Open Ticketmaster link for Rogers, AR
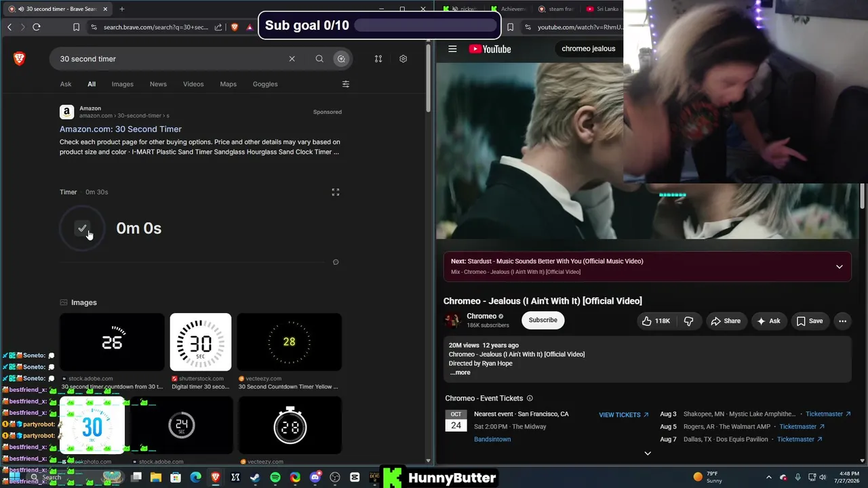This screenshot has height=488, width=868. pyautogui.click(x=802, y=427)
